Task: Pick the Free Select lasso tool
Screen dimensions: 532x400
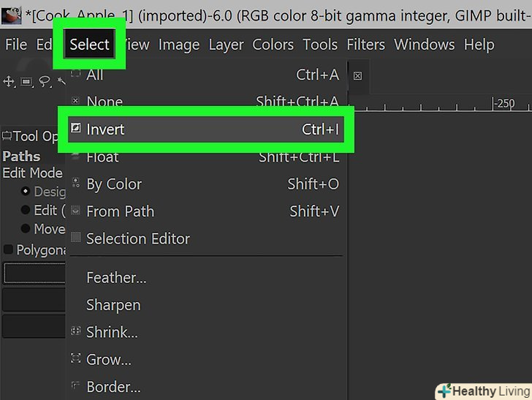Action: tap(44, 81)
